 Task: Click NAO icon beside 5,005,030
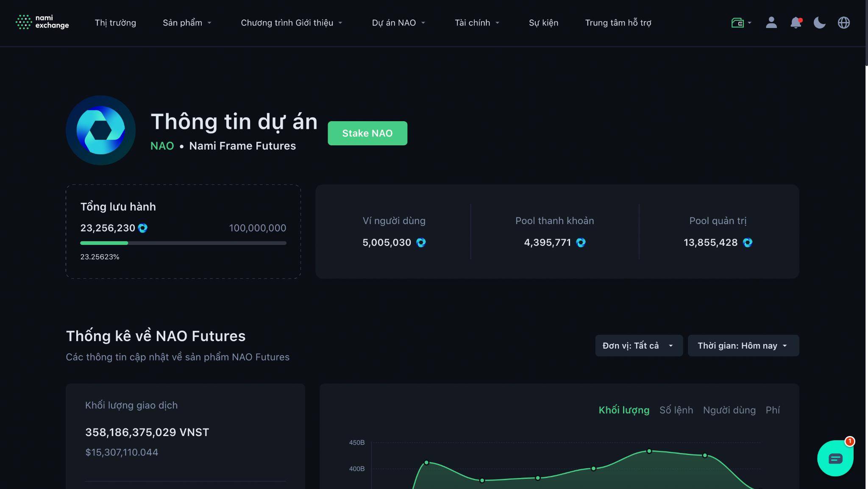tap(421, 242)
